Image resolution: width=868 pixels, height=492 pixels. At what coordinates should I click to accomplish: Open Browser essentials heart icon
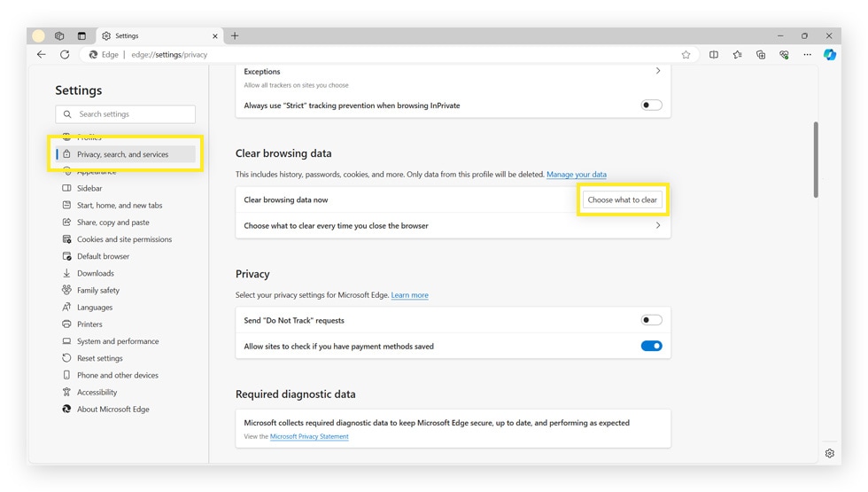784,54
